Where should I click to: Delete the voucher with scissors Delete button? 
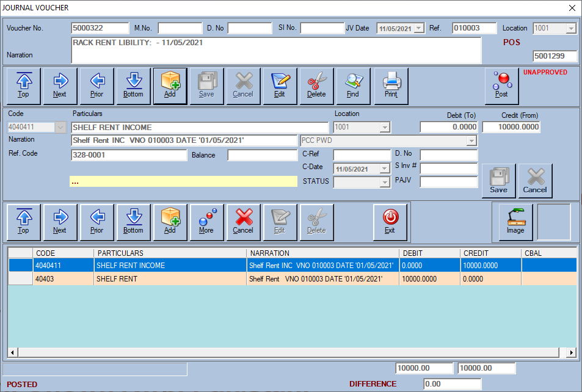[316, 85]
